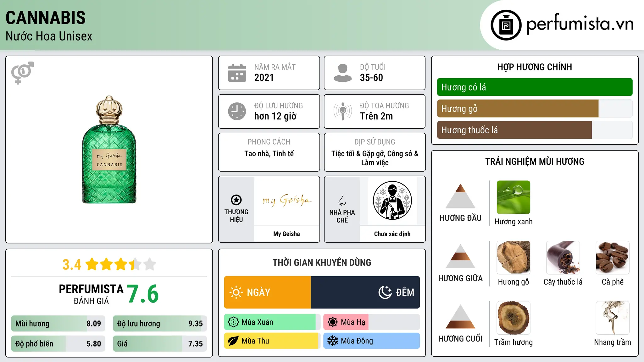Click the Mùa Đông season bar
This screenshot has width=644, height=362.
point(372,341)
